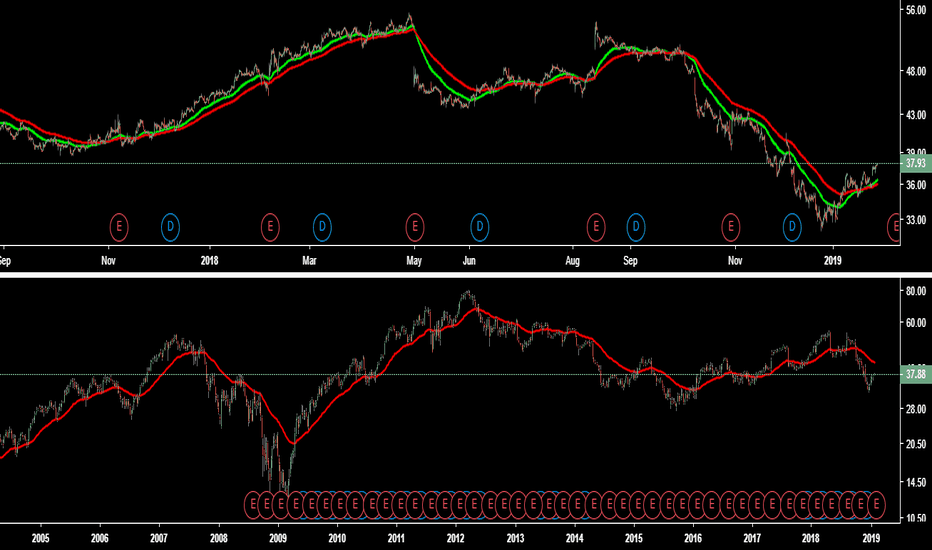
Task: Click the last E marker on the lower chart
Action: (x=876, y=505)
